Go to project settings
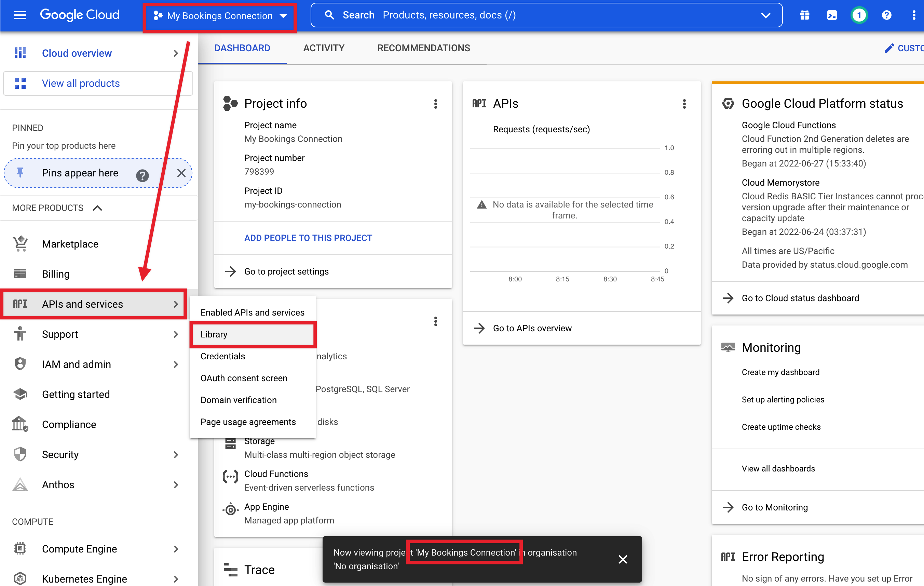 (286, 271)
